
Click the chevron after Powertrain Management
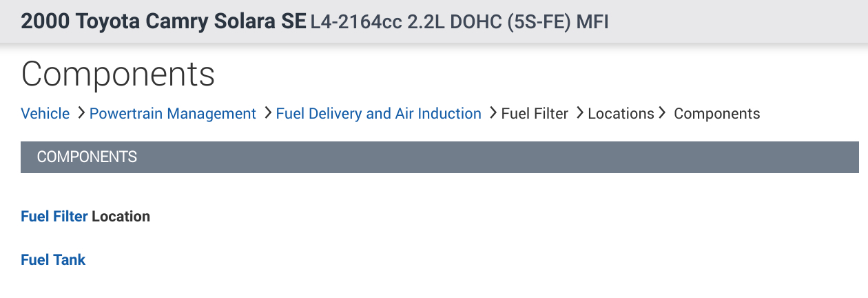pos(267,113)
